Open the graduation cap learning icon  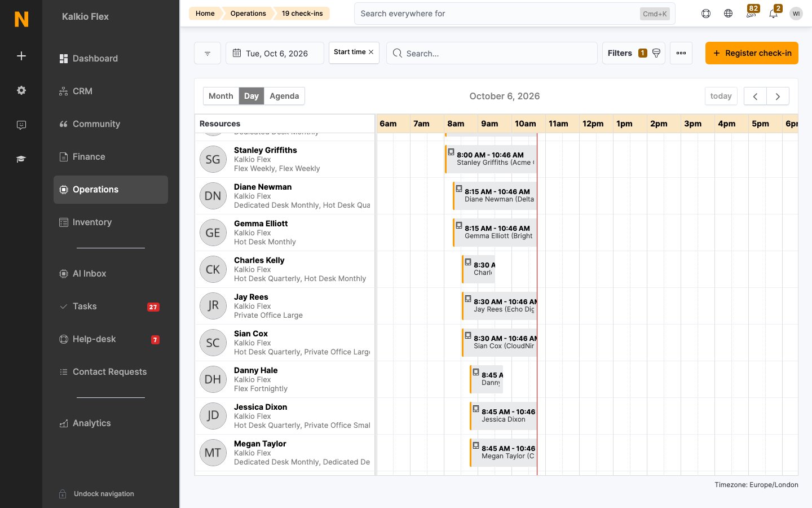(21, 159)
